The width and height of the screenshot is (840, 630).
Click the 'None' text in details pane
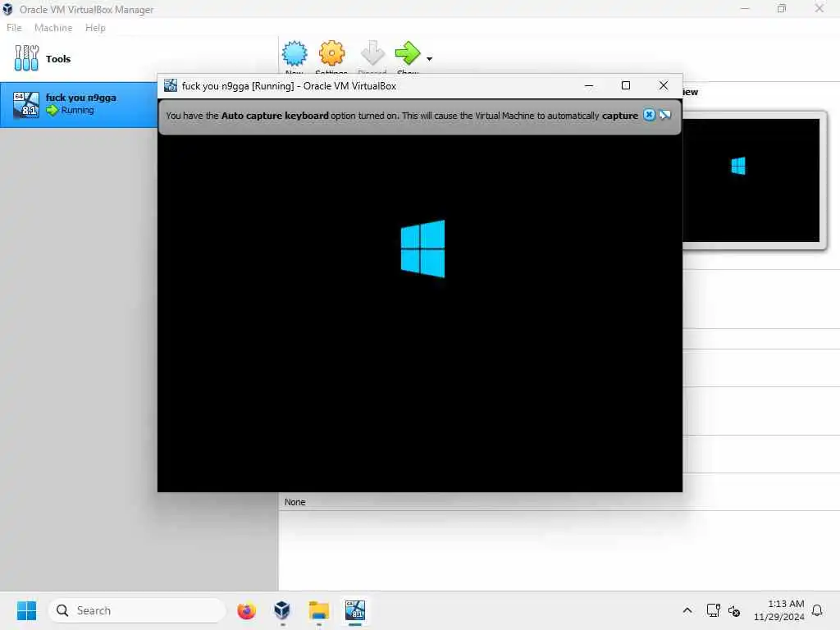(294, 502)
